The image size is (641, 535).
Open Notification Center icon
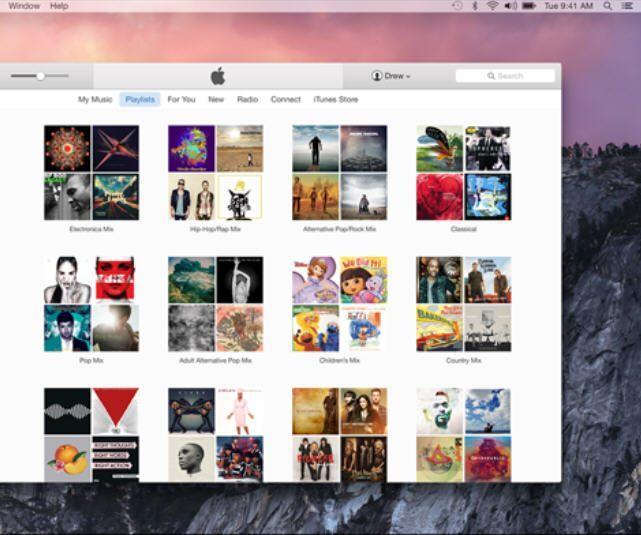pyautogui.click(x=627, y=6)
